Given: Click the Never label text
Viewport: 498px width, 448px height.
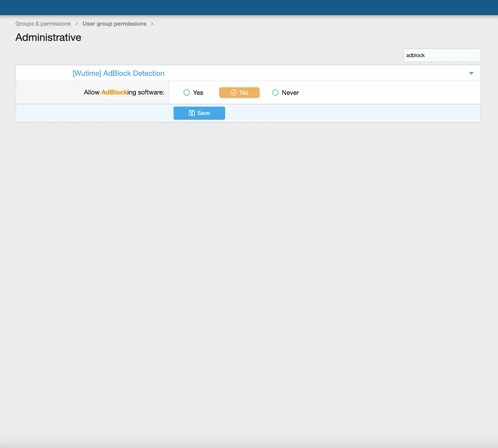Looking at the screenshot, I should click(290, 93).
